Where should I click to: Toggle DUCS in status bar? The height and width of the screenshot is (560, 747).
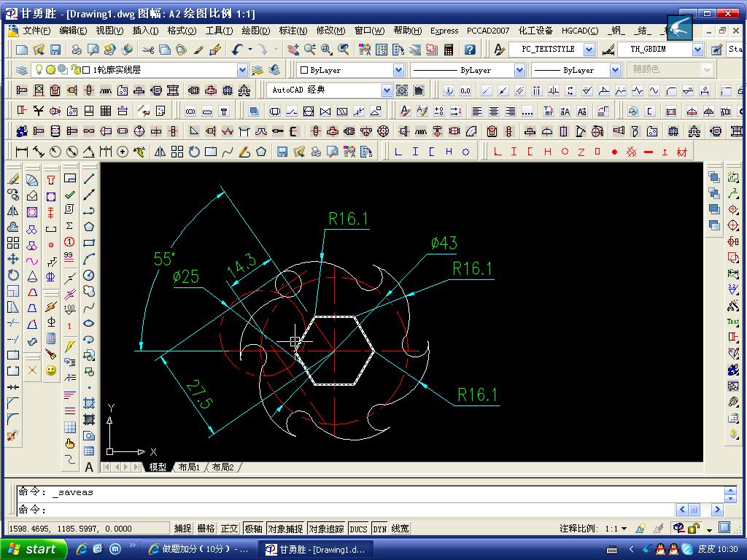pos(358,529)
